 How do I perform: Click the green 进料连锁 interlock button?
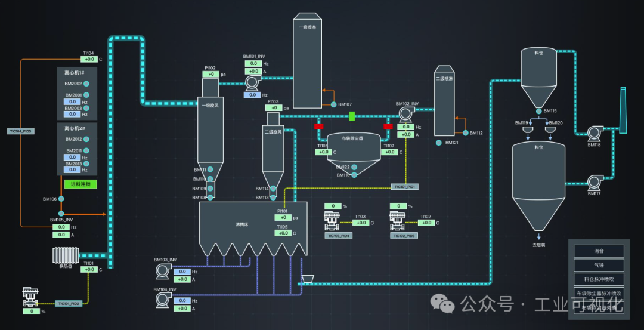[x=80, y=184]
